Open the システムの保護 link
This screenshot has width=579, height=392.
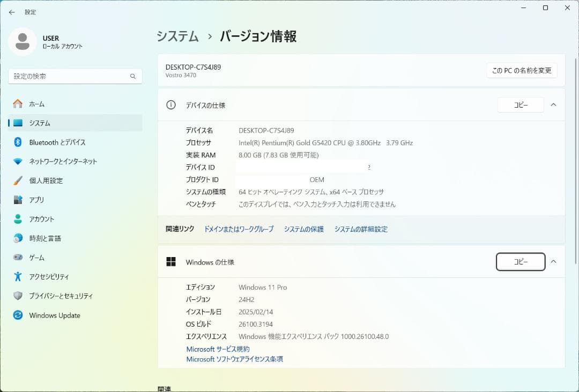tap(303, 229)
